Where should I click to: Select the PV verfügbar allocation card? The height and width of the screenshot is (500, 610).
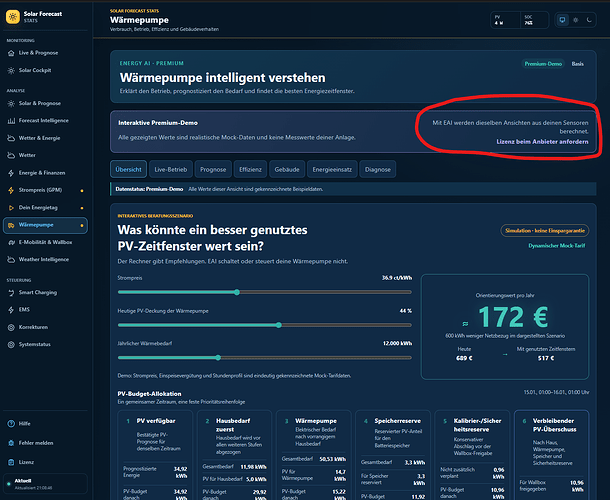point(155,455)
